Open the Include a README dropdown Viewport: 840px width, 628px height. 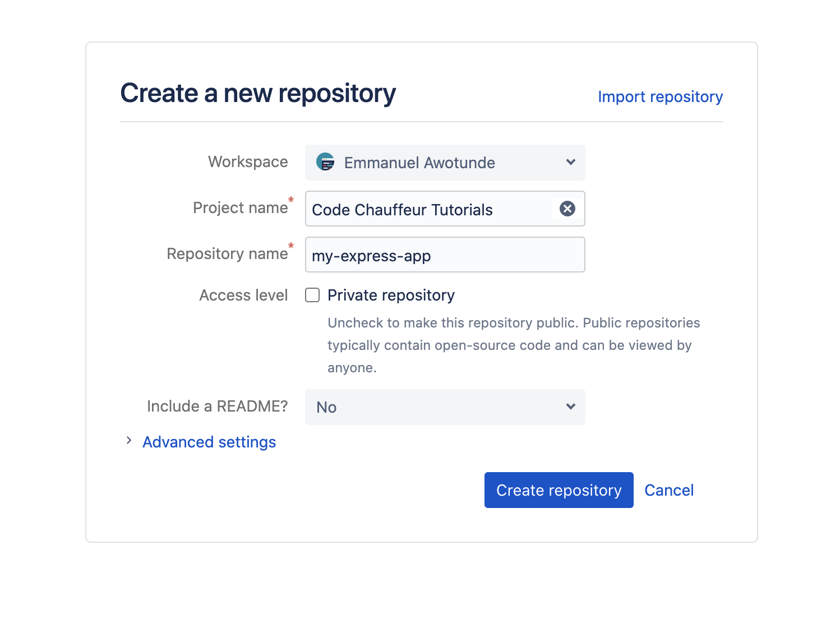pyautogui.click(x=445, y=407)
